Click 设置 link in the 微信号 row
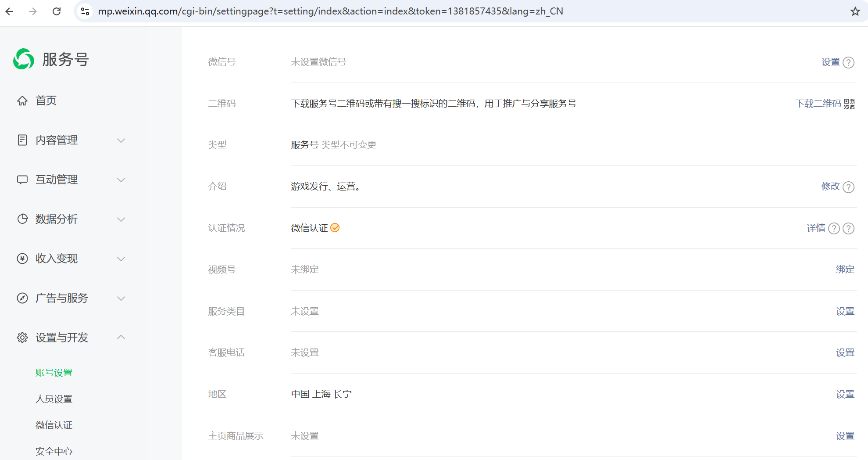 pyautogui.click(x=830, y=62)
